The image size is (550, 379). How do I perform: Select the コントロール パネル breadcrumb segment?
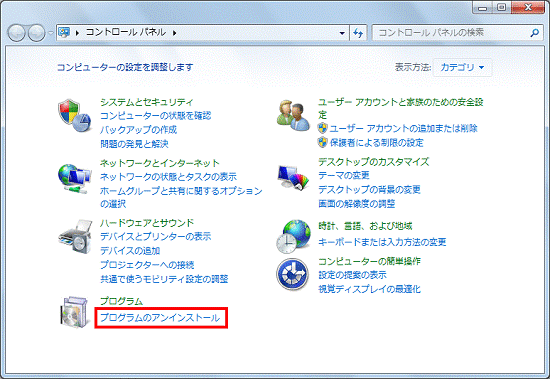pos(126,32)
